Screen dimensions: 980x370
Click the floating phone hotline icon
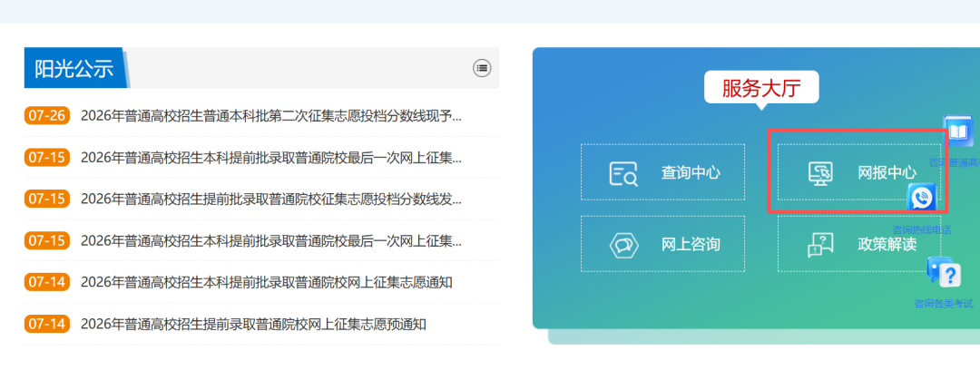[x=922, y=198]
